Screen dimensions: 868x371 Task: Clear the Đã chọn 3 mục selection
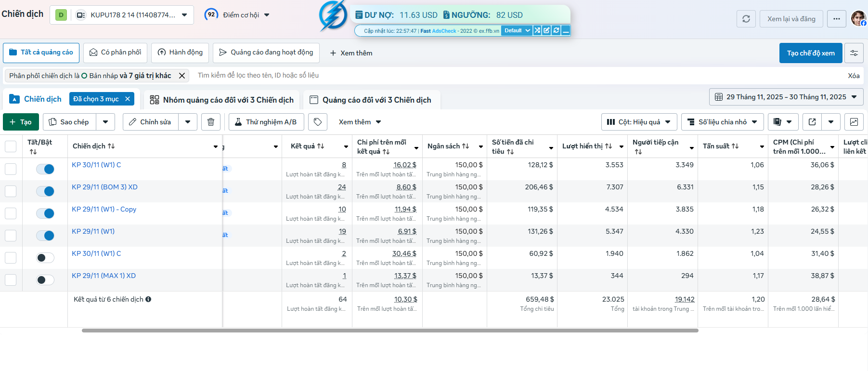(128, 99)
